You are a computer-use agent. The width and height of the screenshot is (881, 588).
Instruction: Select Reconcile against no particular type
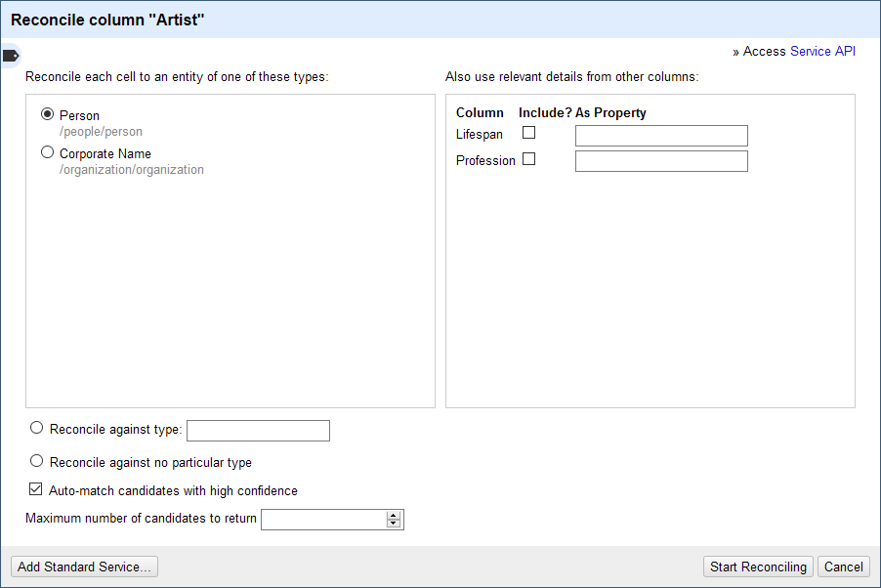[x=37, y=460]
